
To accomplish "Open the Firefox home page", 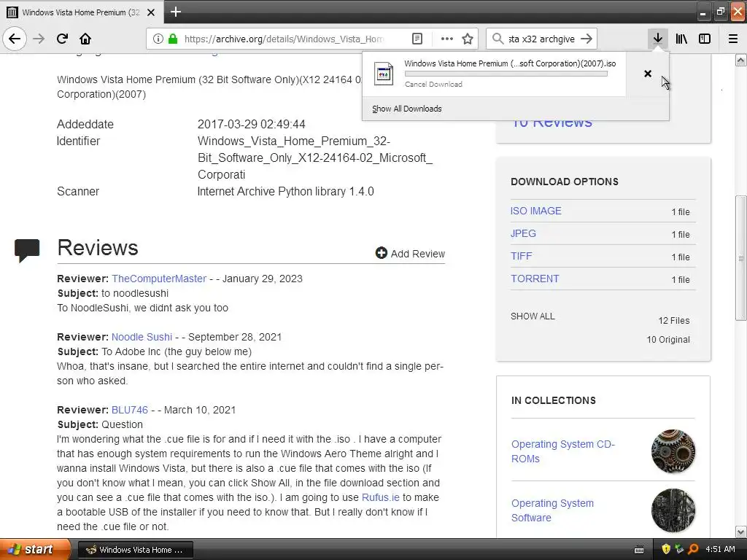I will point(85,39).
